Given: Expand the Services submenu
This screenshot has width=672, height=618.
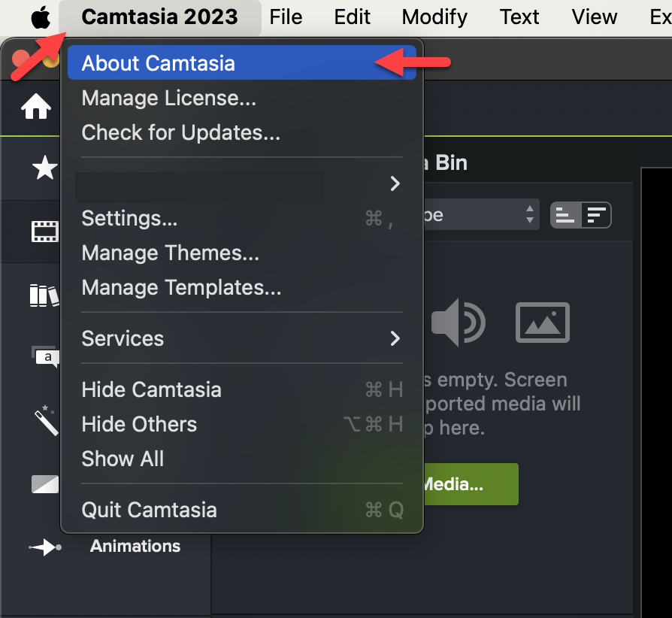Looking at the screenshot, I should 241,338.
